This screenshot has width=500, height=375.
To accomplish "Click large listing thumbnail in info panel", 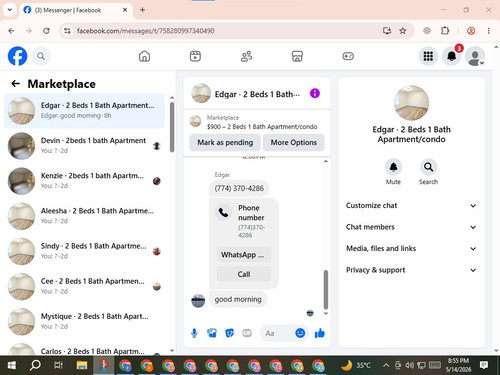I will coord(411,103).
